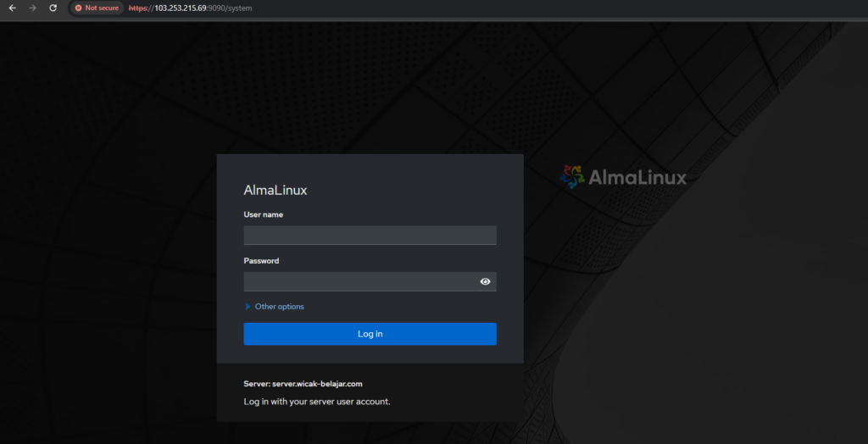868x444 pixels.
Task: Go forward using the browser forward arrow
Action: click(33, 8)
